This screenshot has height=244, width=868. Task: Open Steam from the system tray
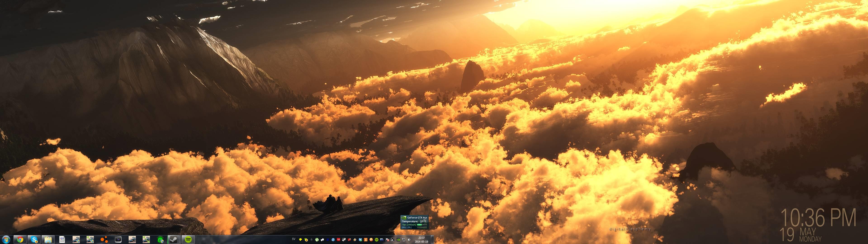point(344,240)
